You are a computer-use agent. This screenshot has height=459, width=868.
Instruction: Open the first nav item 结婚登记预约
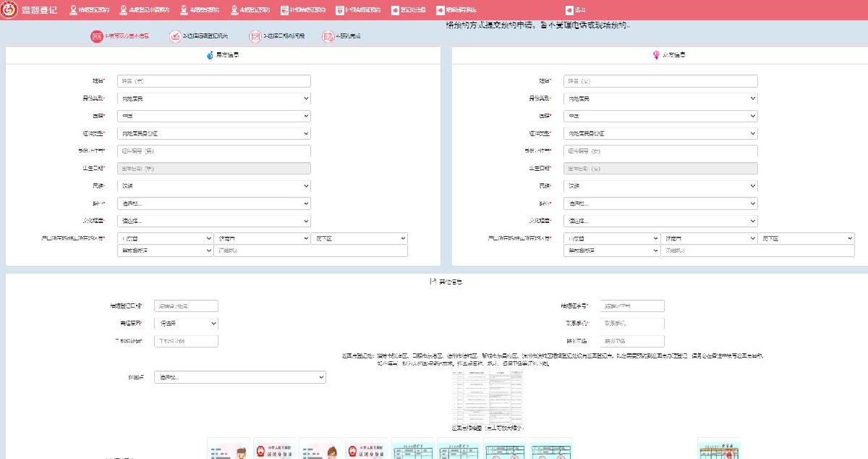89,10
